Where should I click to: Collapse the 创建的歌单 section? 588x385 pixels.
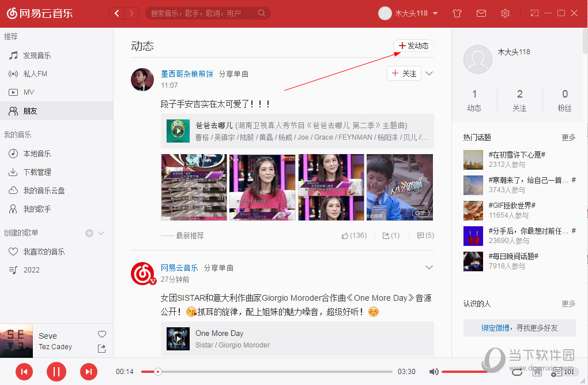click(x=101, y=233)
